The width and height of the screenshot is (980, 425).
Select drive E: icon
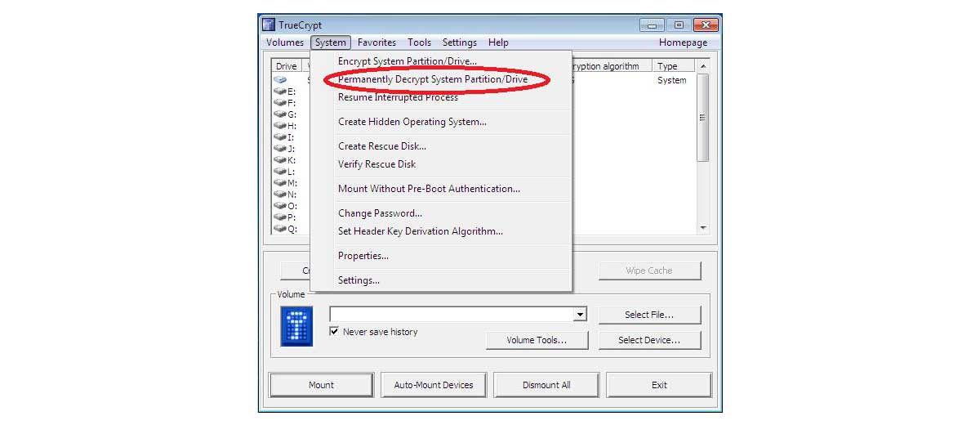[x=280, y=92]
